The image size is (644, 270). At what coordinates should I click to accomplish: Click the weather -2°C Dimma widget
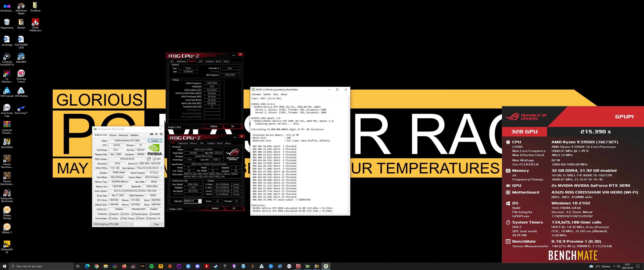599,266
